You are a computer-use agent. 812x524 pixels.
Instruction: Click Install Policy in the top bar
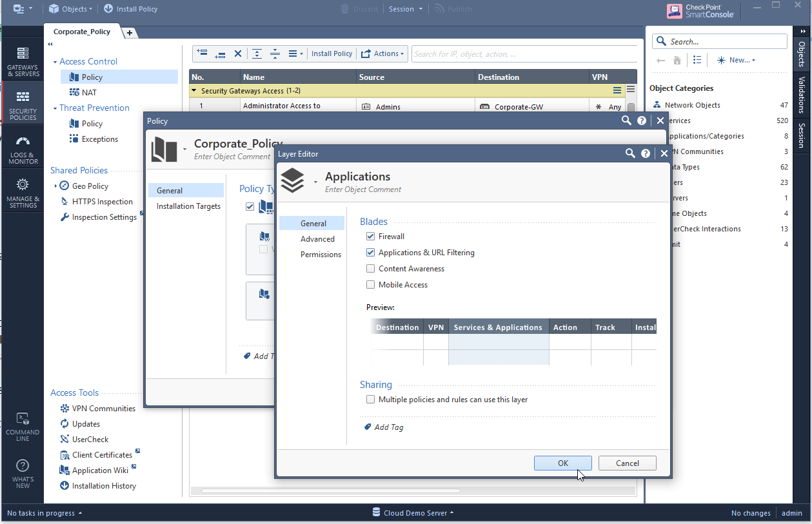click(130, 9)
